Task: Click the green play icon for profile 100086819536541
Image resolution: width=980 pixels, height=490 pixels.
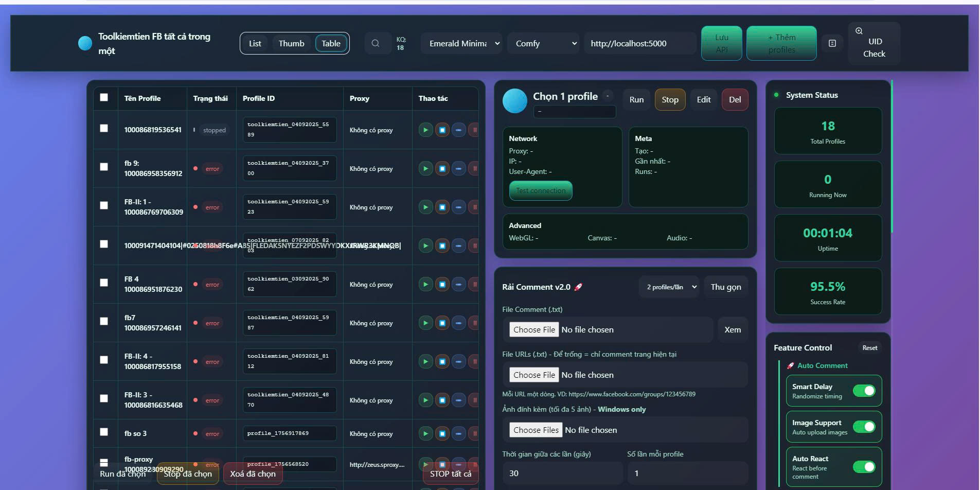Action: (x=425, y=130)
